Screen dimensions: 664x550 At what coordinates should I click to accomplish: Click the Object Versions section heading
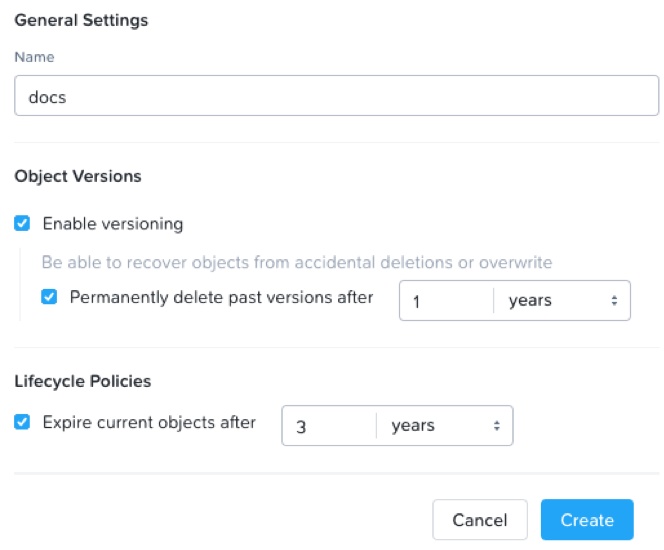78,176
